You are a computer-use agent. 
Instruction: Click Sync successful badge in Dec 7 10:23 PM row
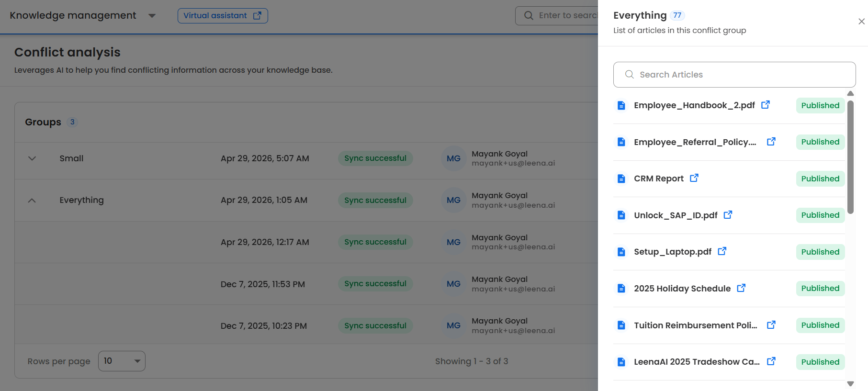[375, 325]
